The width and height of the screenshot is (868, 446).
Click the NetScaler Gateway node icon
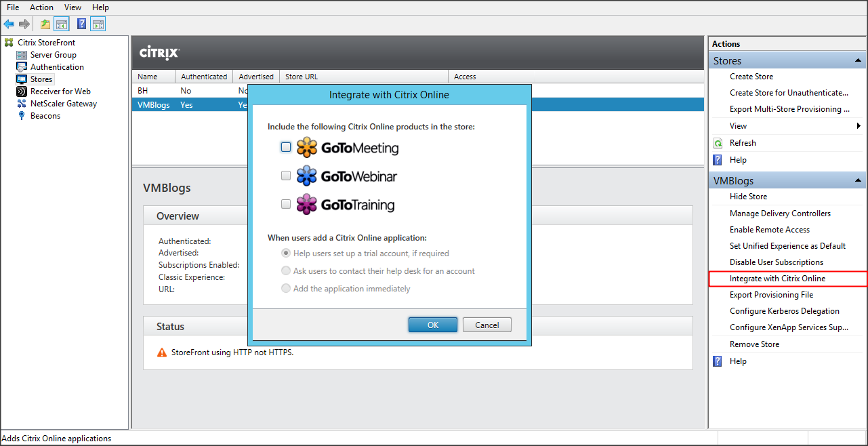point(22,104)
